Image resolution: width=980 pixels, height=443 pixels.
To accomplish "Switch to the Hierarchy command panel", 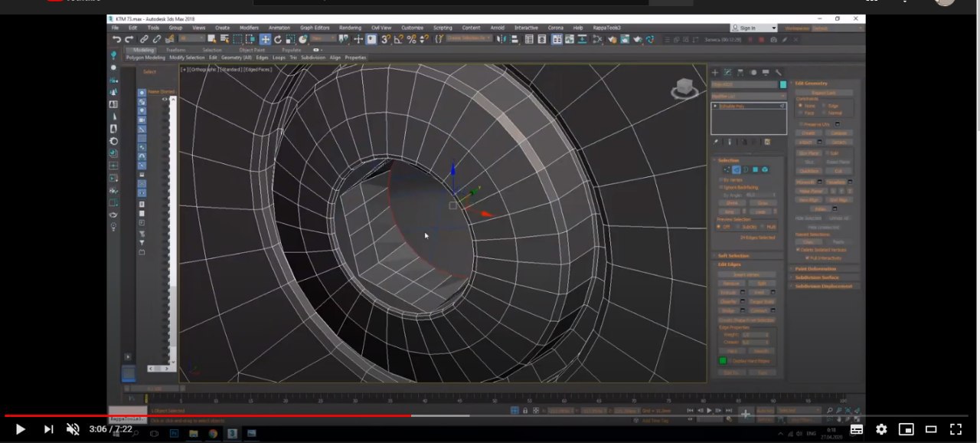I will (x=740, y=72).
